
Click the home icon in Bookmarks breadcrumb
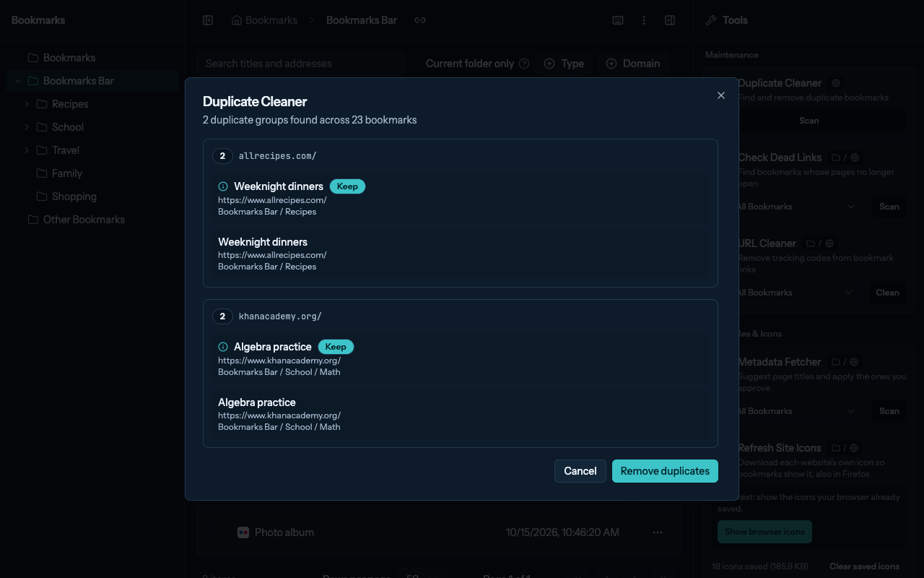237,20
